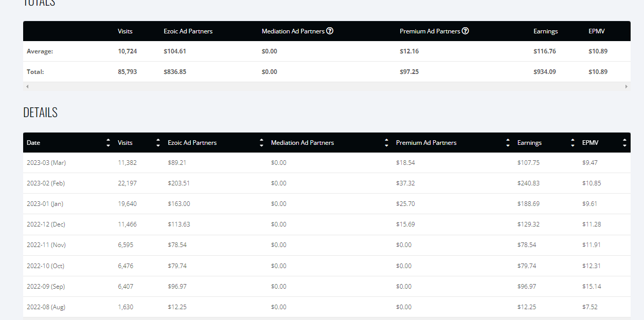Click January earnings $188.69

coord(529,203)
